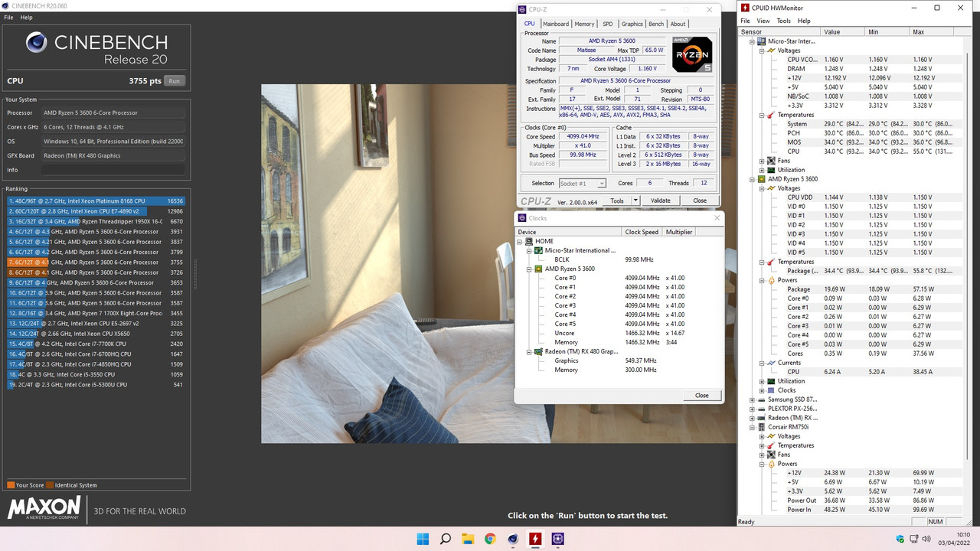Click the Ryzen 5 logo in CPU-Z
This screenshot has width=980, height=551.
coord(692,54)
